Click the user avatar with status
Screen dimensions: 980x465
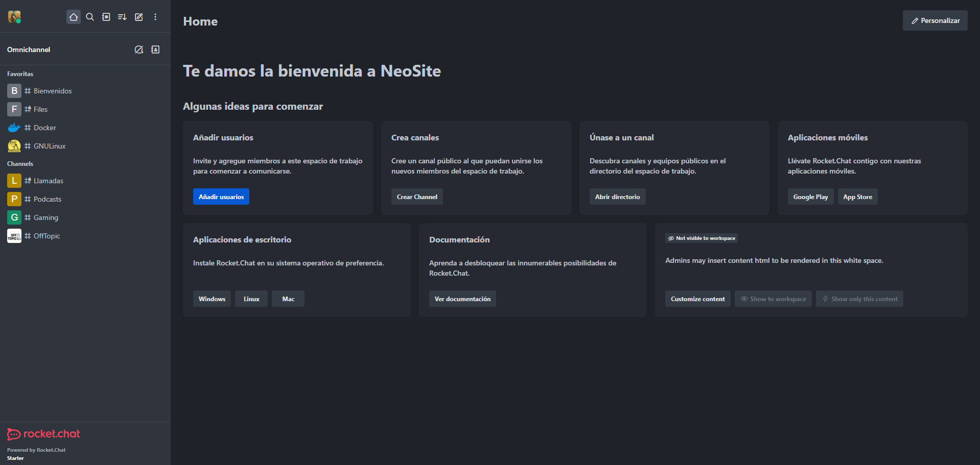pos(14,17)
